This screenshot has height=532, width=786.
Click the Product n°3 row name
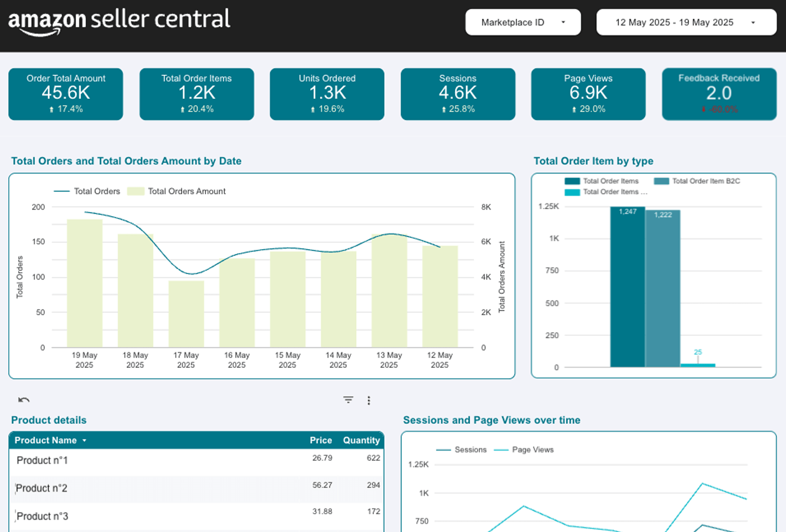42,516
